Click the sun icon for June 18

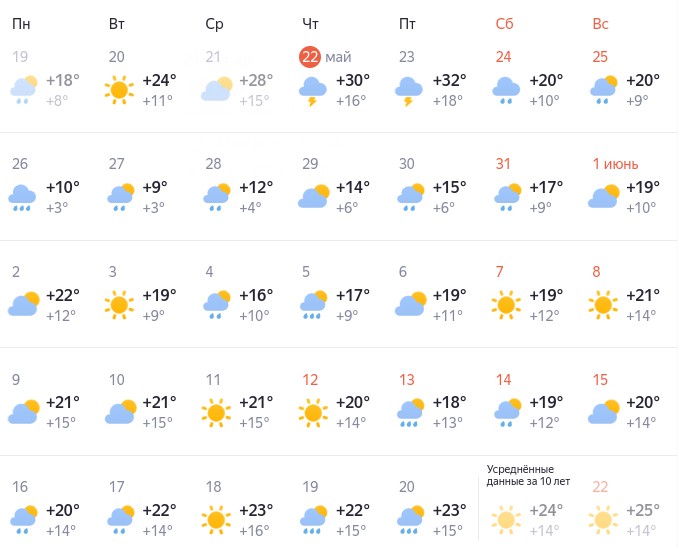pos(217,518)
